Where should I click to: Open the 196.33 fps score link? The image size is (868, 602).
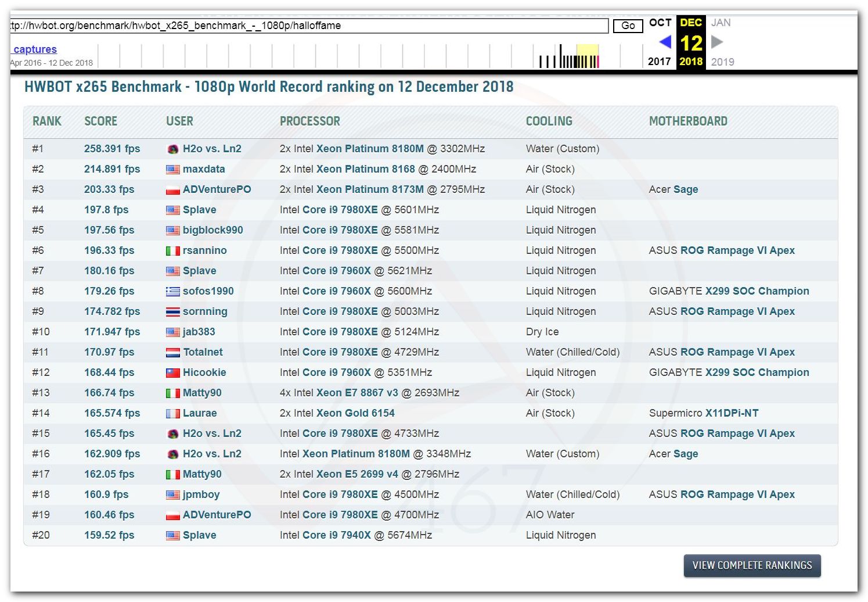tap(109, 250)
